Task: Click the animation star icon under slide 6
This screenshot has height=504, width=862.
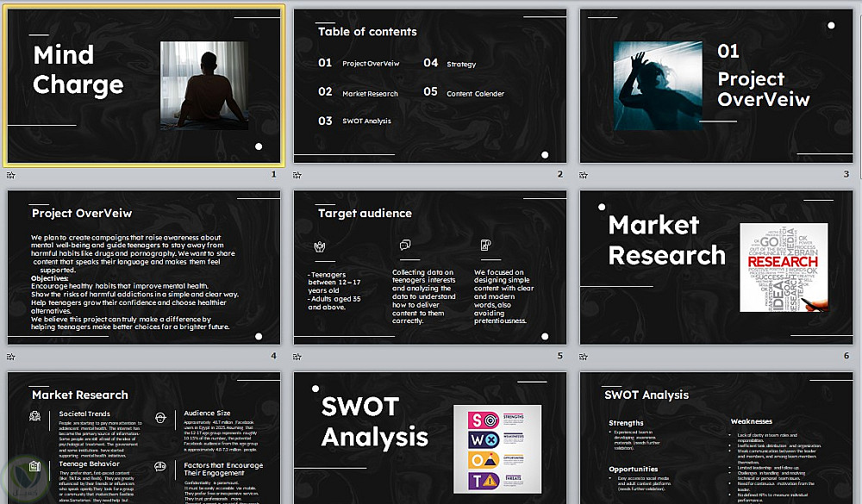Action: pos(584,357)
